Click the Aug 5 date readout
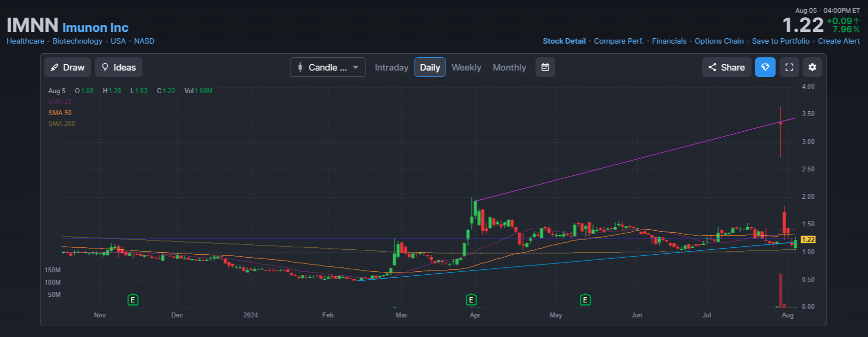Image resolution: width=868 pixels, height=337 pixels. pyautogui.click(x=57, y=91)
